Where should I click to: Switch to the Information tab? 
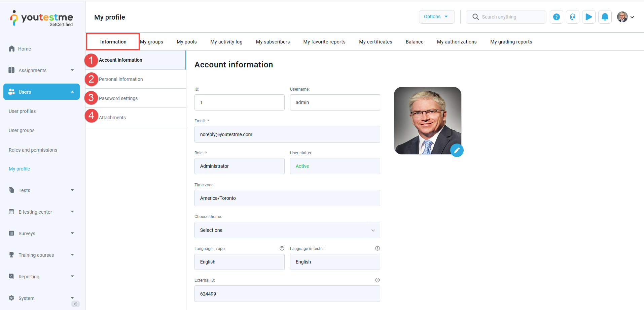click(113, 42)
